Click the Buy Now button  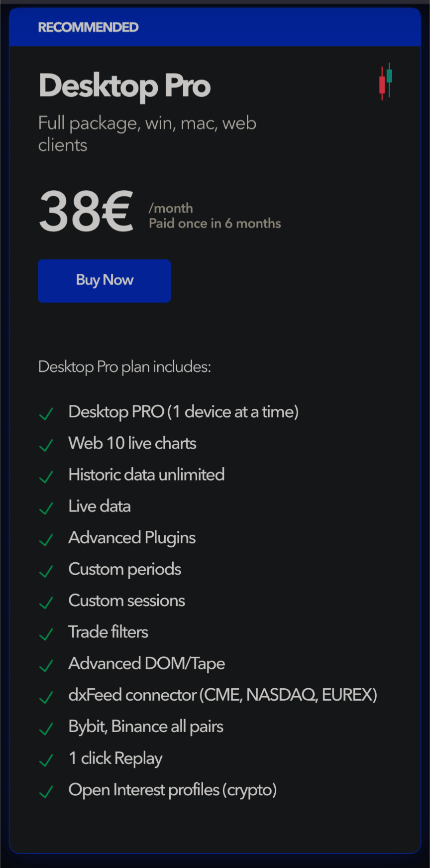[105, 280]
